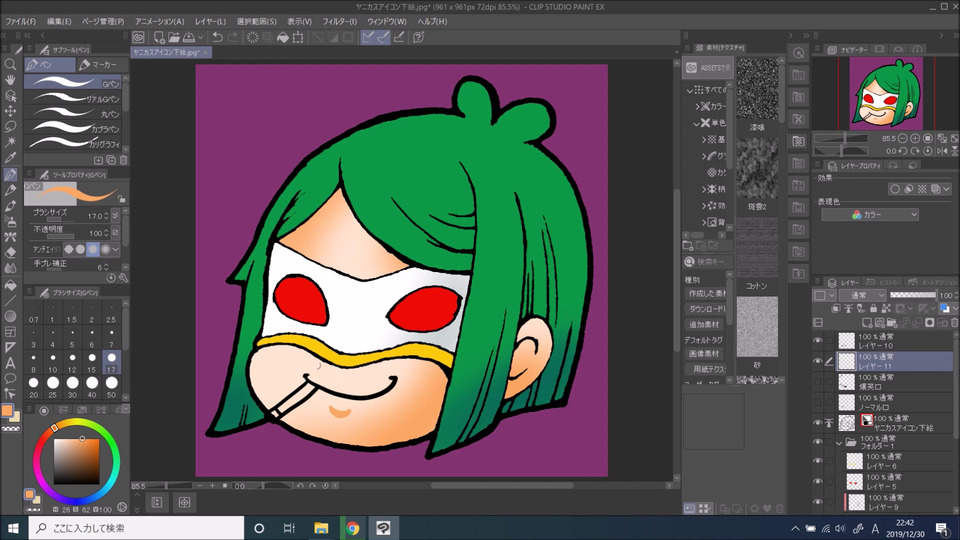Image resolution: width=960 pixels, height=540 pixels.
Task: Click the Zoom in icon in Navigator
Action: (x=915, y=139)
